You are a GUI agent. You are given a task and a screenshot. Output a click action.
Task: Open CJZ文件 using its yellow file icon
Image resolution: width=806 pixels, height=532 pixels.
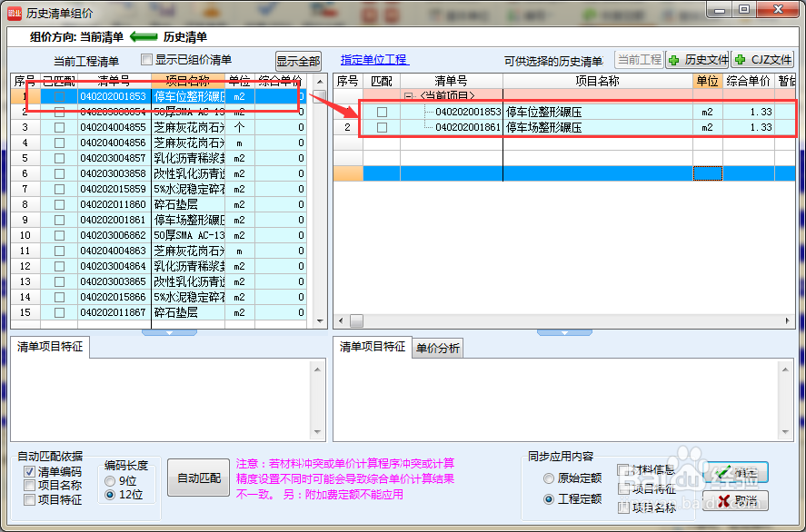(740, 59)
